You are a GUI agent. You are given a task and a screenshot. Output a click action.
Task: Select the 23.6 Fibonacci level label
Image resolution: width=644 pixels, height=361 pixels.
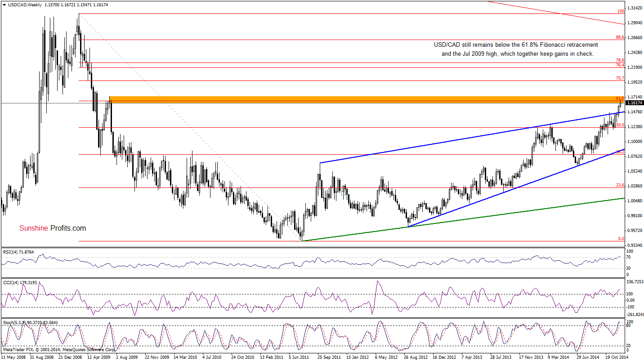click(620, 185)
